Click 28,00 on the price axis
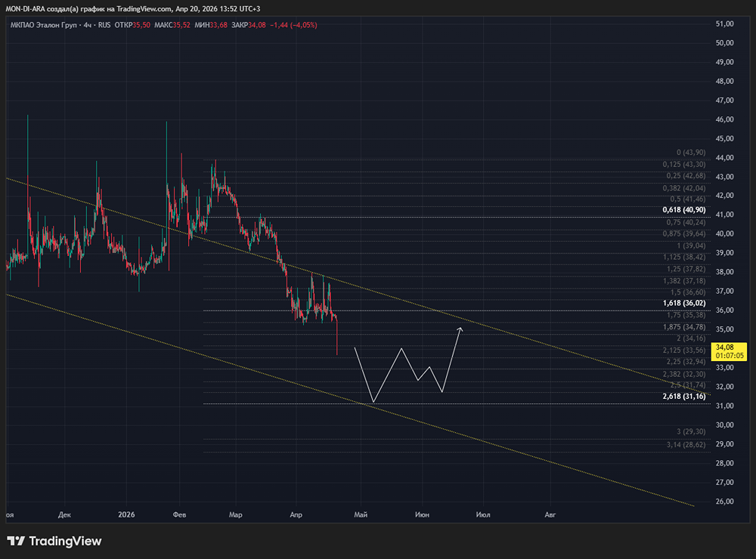The image size is (756, 559). click(725, 463)
